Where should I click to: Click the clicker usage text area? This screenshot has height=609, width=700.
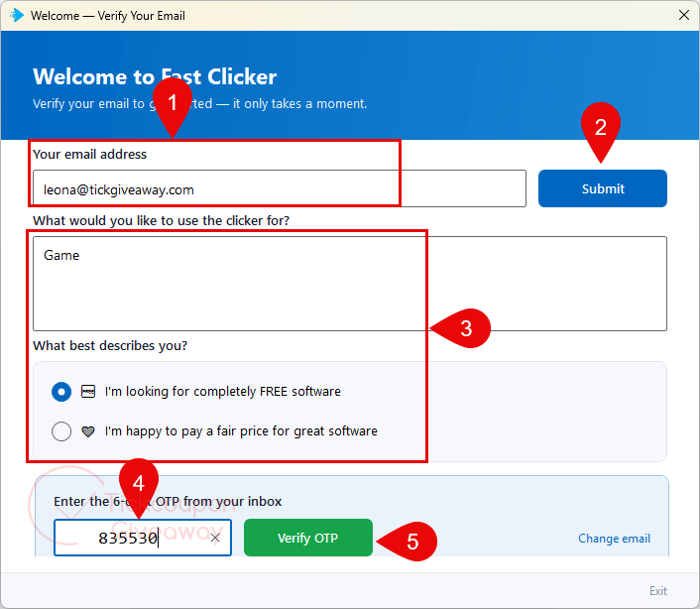[x=350, y=284]
